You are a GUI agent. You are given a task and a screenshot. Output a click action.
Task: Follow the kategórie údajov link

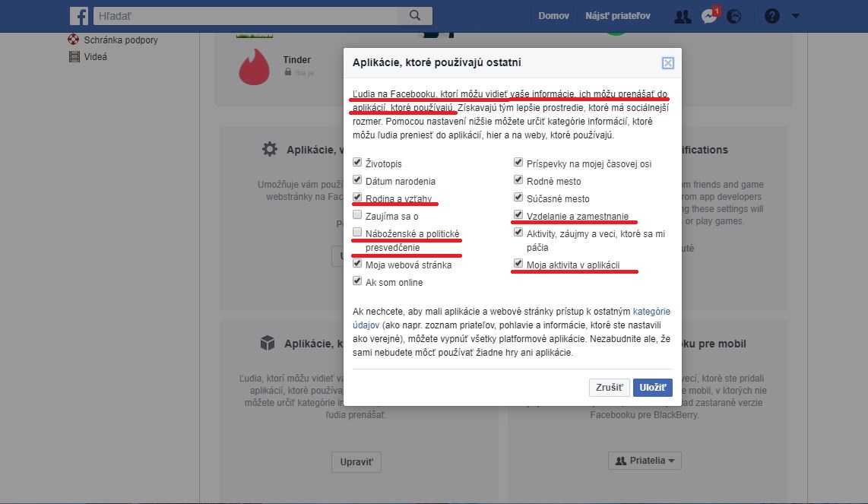651,311
